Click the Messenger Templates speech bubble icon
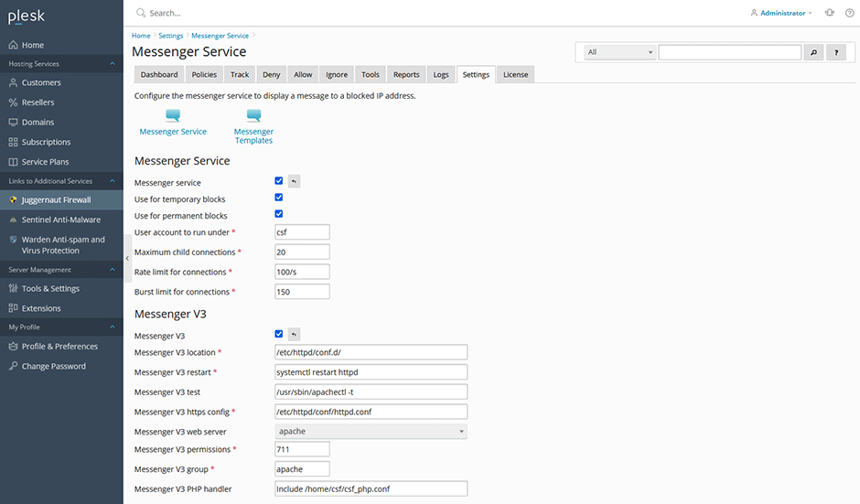 click(x=253, y=115)
